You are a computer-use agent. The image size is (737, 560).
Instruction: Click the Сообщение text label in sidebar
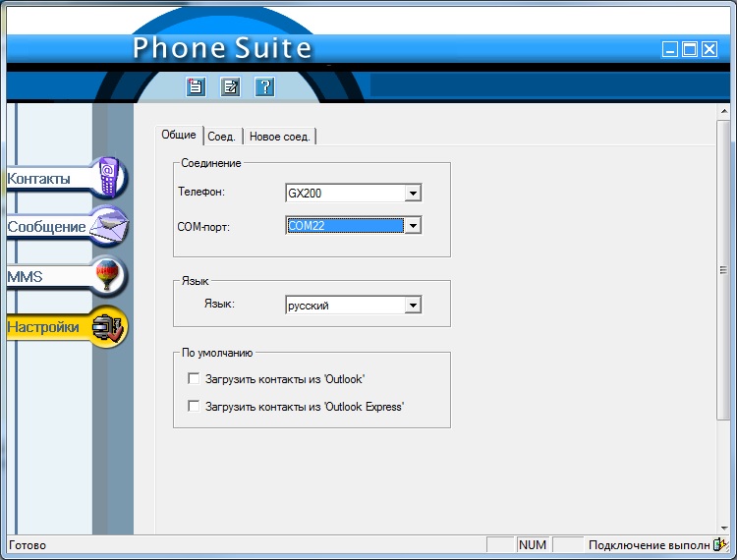point(46,227)
